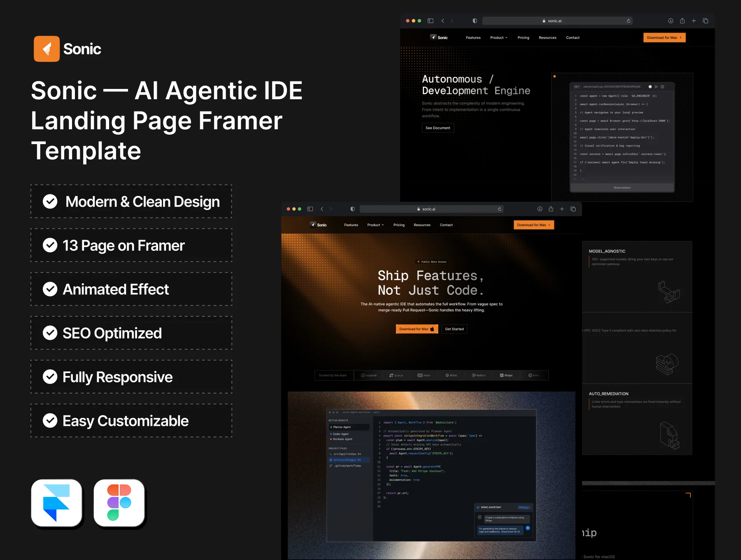Open new tab plus in front browser
Image resolution: width=741 pixels, height=560 pixels.
click(x=562, y=209)
